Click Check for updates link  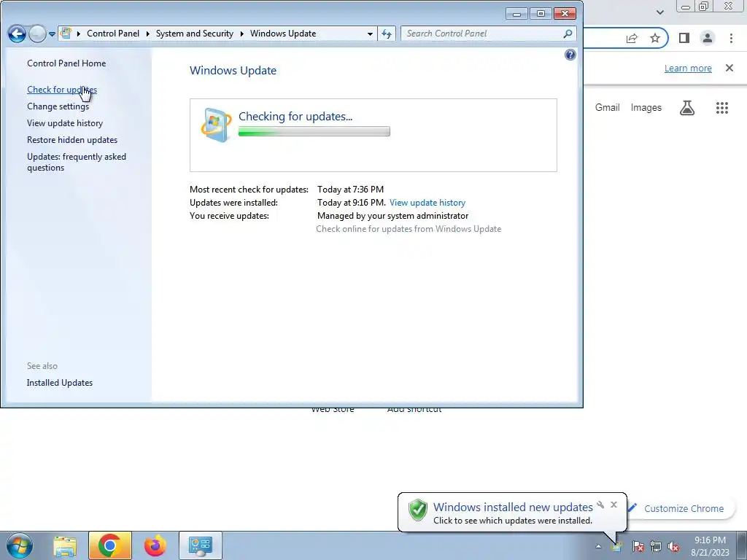62,90
